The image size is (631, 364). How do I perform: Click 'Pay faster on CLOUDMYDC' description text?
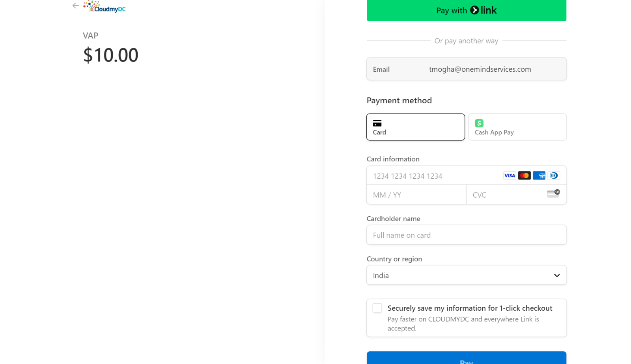pyautogui.click(x=463, y=323)
